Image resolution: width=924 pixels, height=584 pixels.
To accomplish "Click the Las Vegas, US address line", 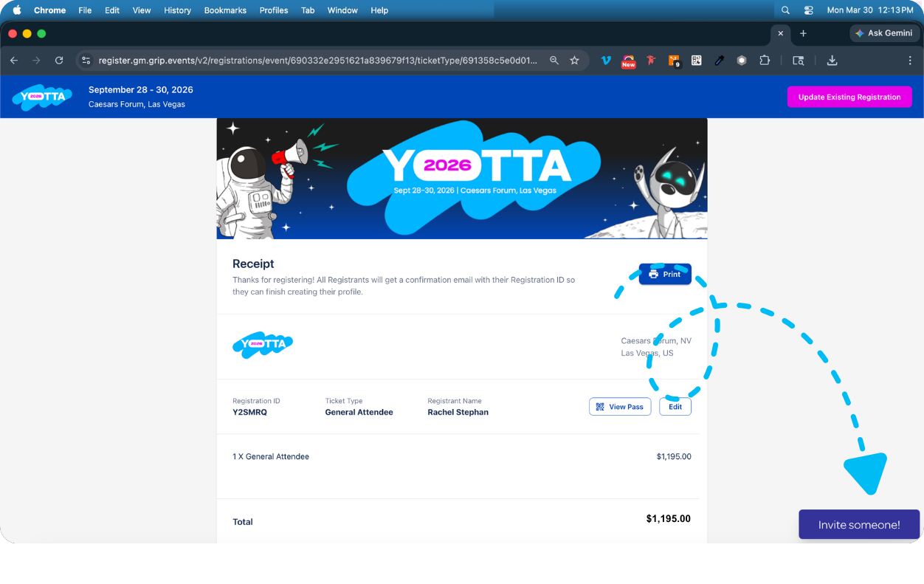I will (647, 354).
